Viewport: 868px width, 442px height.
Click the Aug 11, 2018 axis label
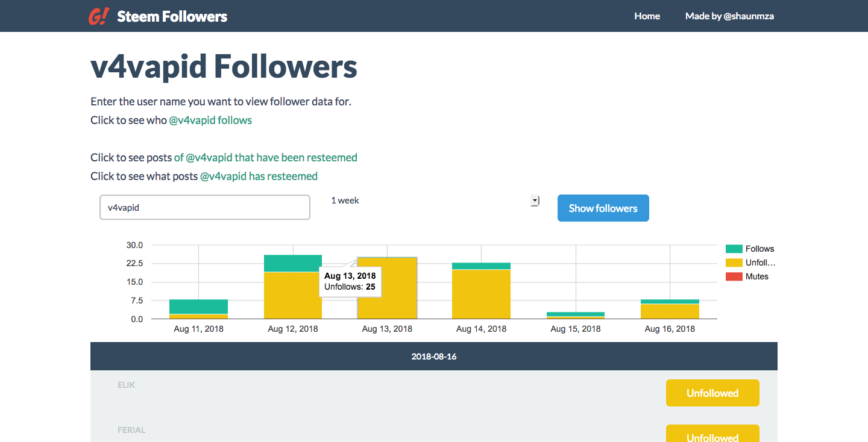pyautogui.click(x=198, y=329)
